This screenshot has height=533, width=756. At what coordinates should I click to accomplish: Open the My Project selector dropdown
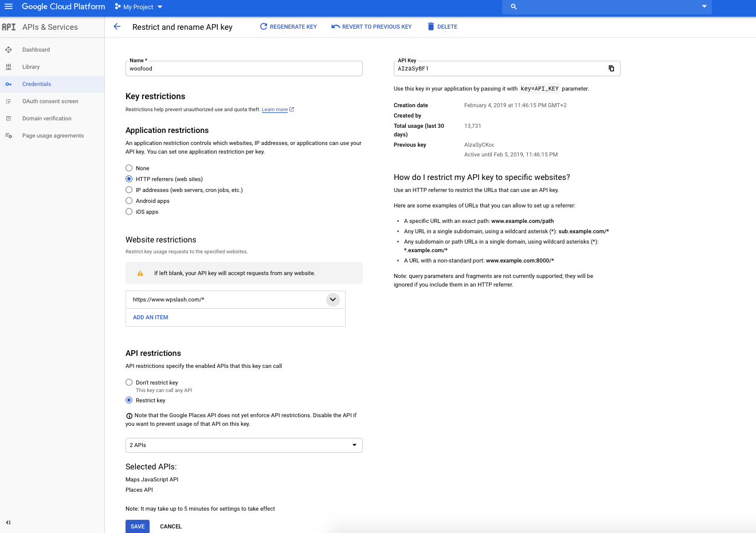tap(139, 7)
